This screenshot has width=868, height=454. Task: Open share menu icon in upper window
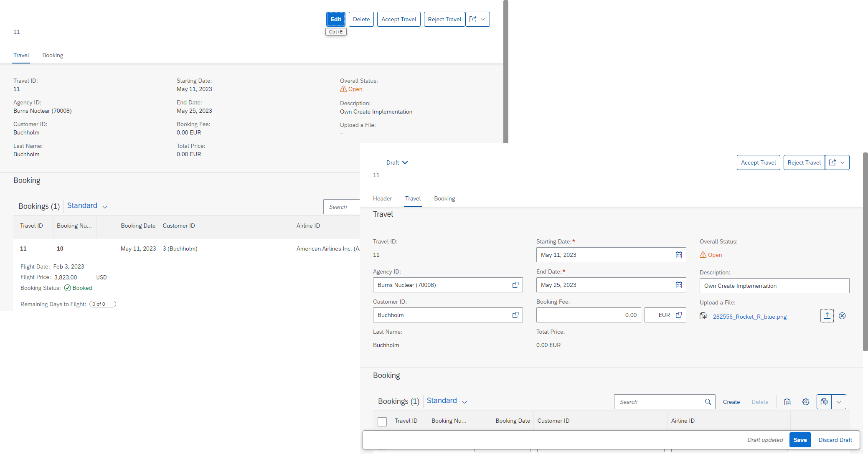point(473,19)
